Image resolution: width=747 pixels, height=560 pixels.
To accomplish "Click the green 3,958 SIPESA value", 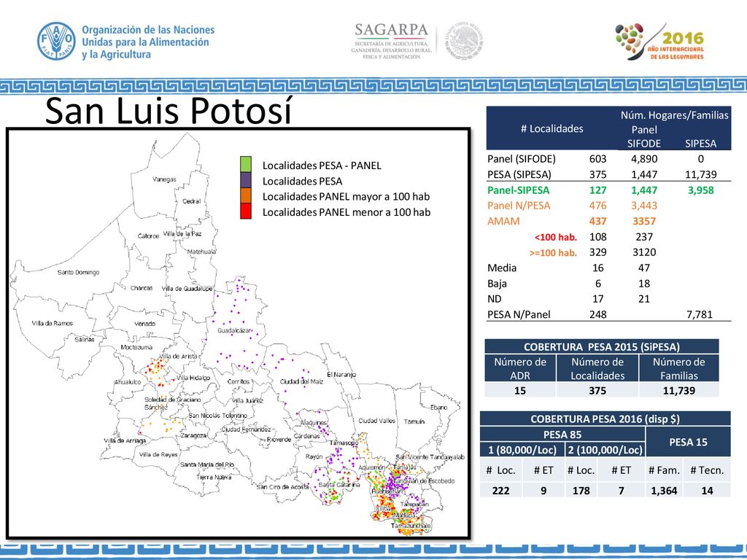I will [700, 190].
